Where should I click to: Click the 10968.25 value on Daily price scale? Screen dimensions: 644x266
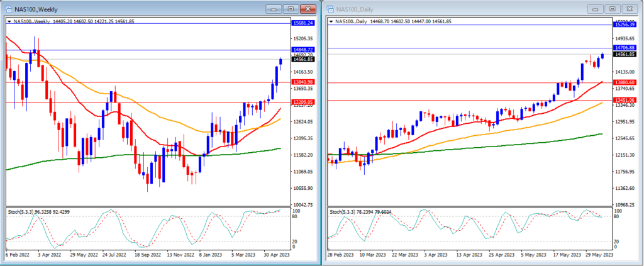point(625,204)
